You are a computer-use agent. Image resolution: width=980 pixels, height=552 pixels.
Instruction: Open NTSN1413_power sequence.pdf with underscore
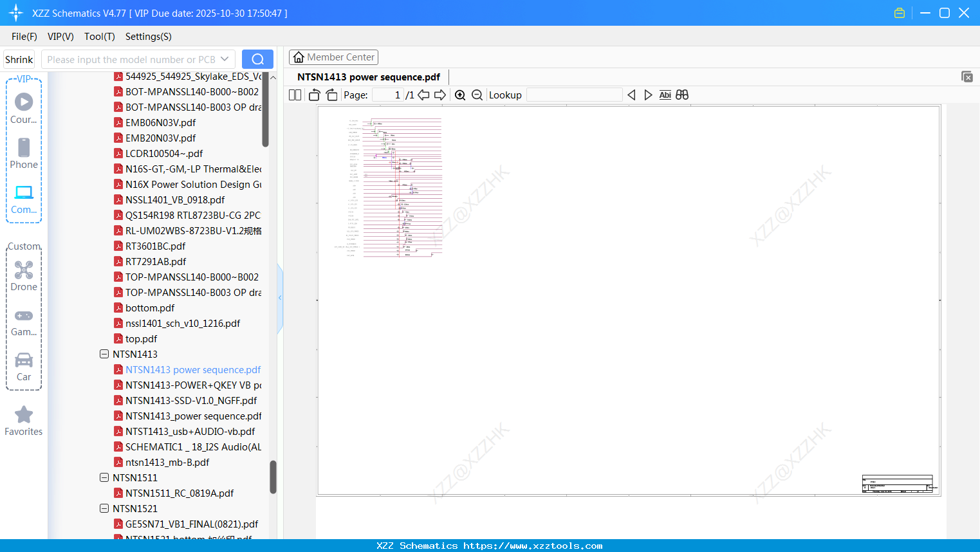[193, 416]
